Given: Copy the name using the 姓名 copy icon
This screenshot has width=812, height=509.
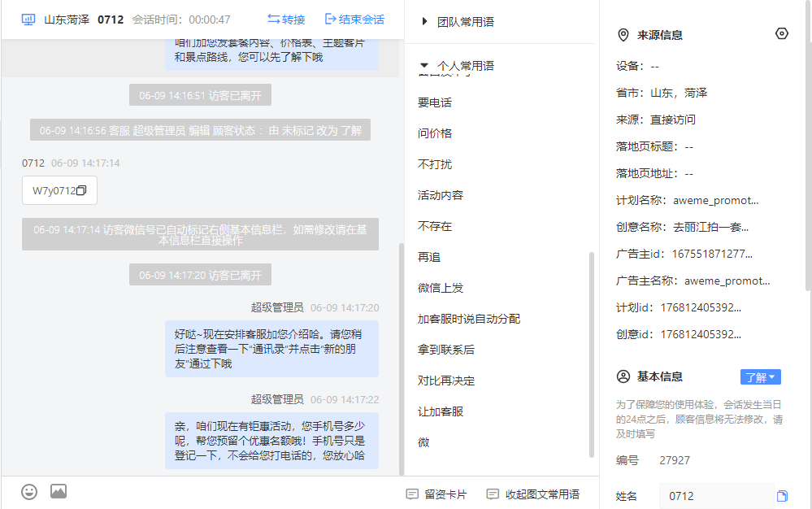Looking at the screenshot, I should [x=782, y=496].
